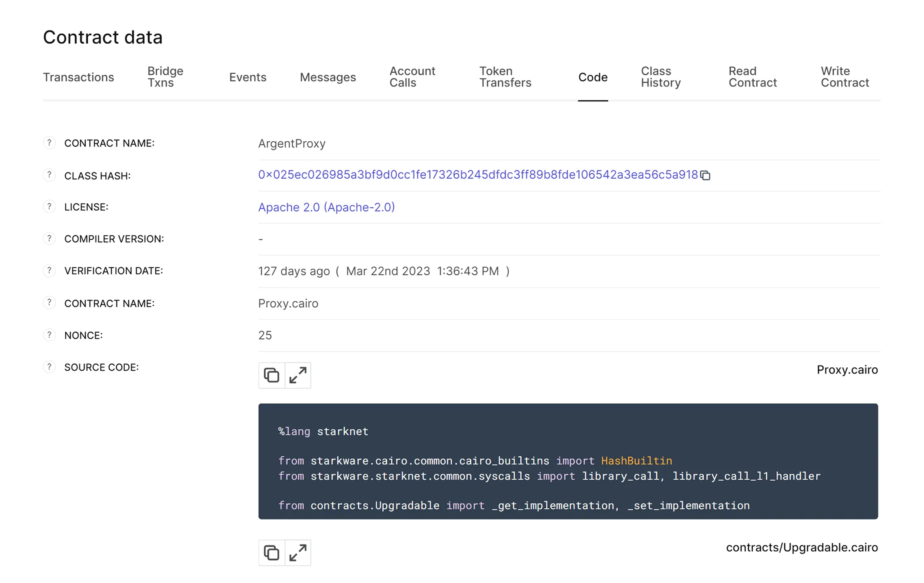This screenshot has width=924, height=583.
Task: Switch to the Transactions tab
Action: coord(78,77)
